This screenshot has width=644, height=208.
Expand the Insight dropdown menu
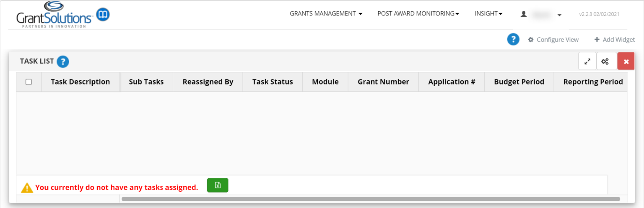click(488, 14)
